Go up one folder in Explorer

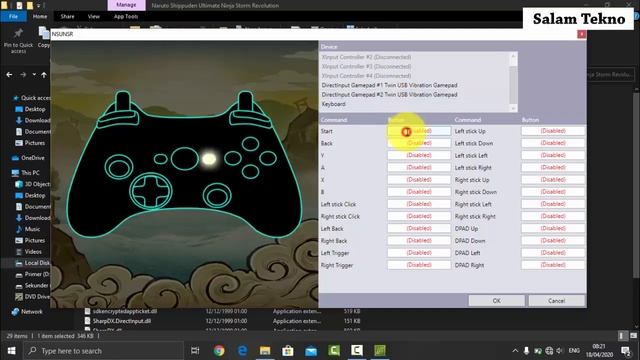click(44, 75)
